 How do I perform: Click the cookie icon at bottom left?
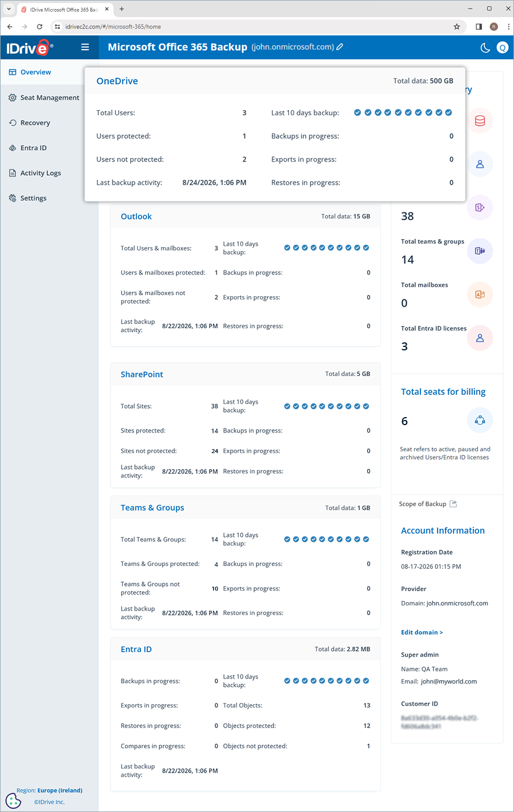coord(13,801)
